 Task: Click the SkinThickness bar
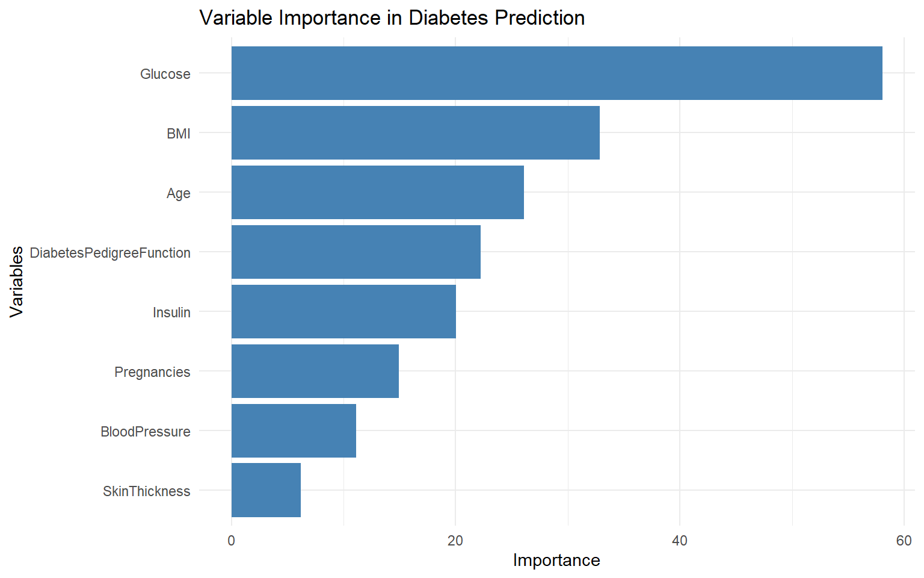(x=266, y=490)
